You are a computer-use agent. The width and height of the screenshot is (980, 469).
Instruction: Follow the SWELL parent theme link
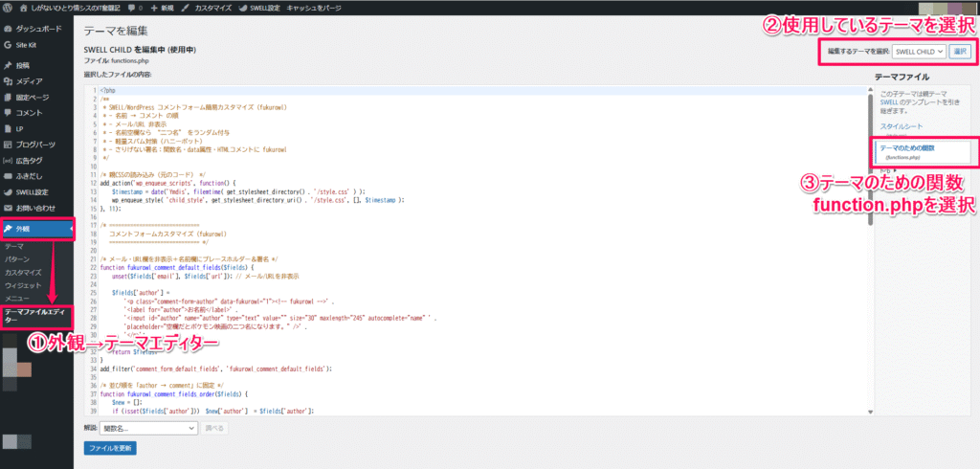click(888, 101)
